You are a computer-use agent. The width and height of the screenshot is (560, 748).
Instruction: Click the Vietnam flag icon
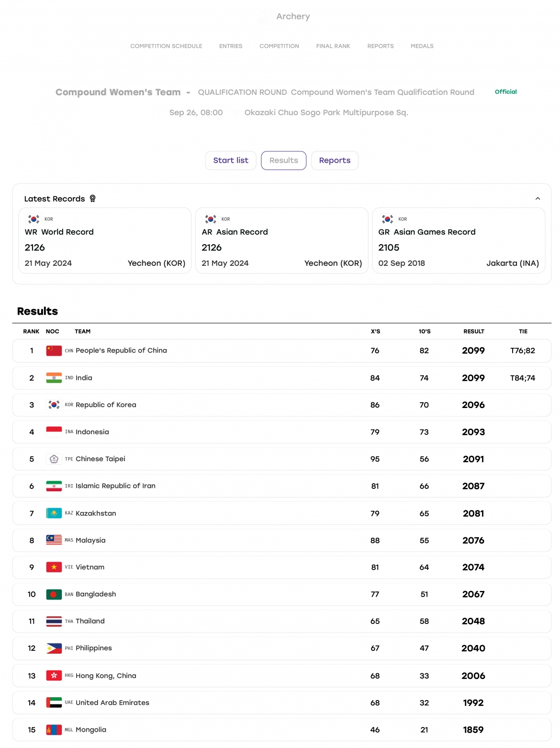[54, 567]
